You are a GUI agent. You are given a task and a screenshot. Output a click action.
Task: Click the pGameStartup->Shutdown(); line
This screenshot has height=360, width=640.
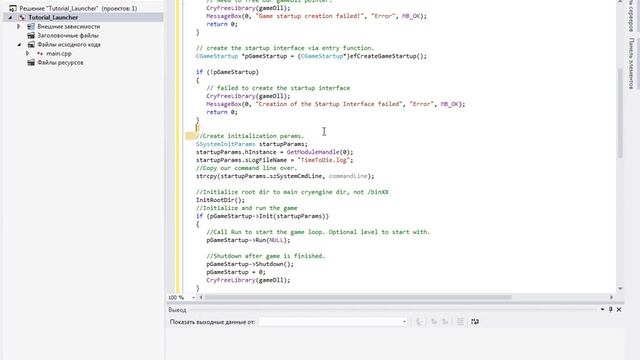click(250, 264)
